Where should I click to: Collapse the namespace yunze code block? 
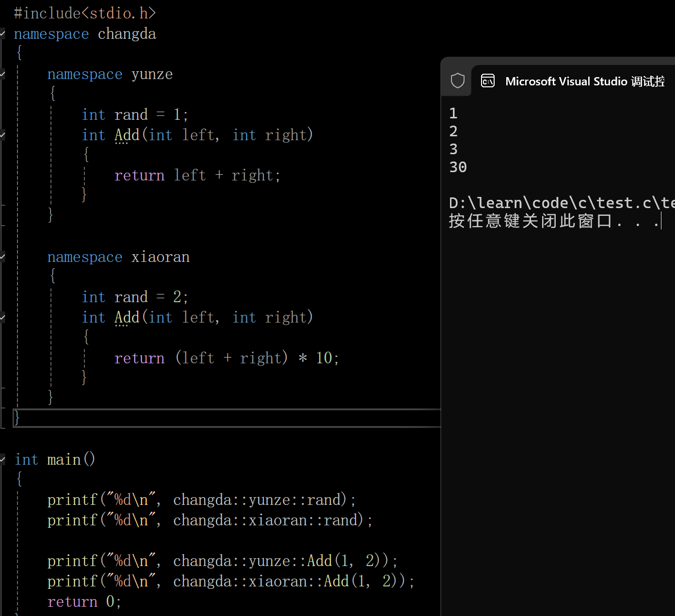2,74
